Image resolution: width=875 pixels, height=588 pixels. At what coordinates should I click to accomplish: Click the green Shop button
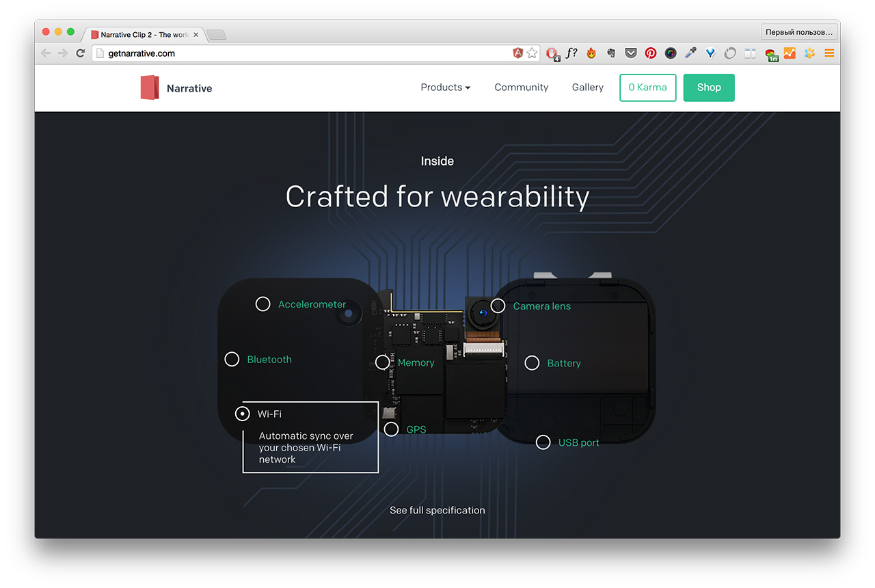tap(708, 88)
